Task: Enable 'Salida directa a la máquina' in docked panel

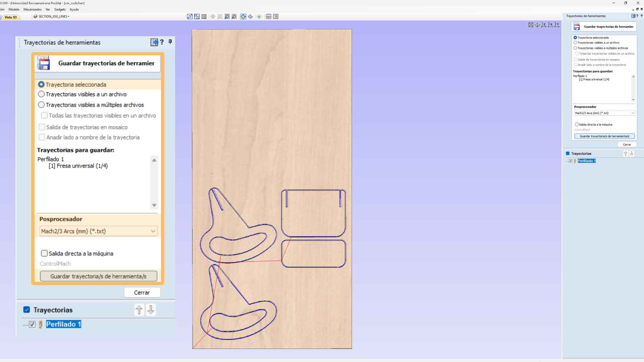Action: pos(577,124)
